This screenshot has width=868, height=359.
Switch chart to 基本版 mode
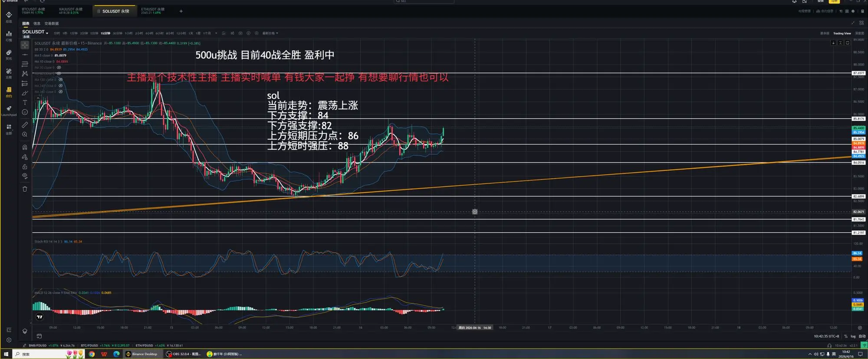(x=825, y=33)
